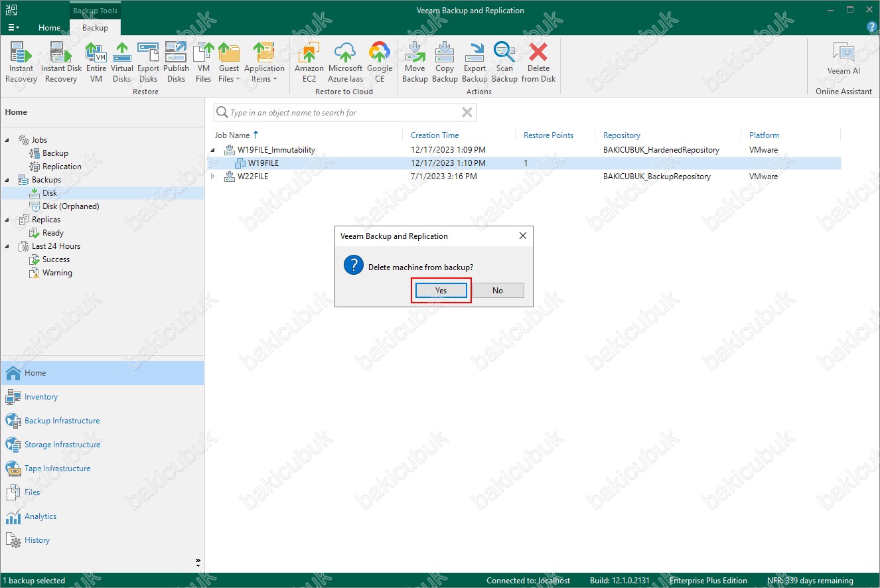
Task: Run Move Backup action
Action: pyautogui.click(x=415, y=62)
